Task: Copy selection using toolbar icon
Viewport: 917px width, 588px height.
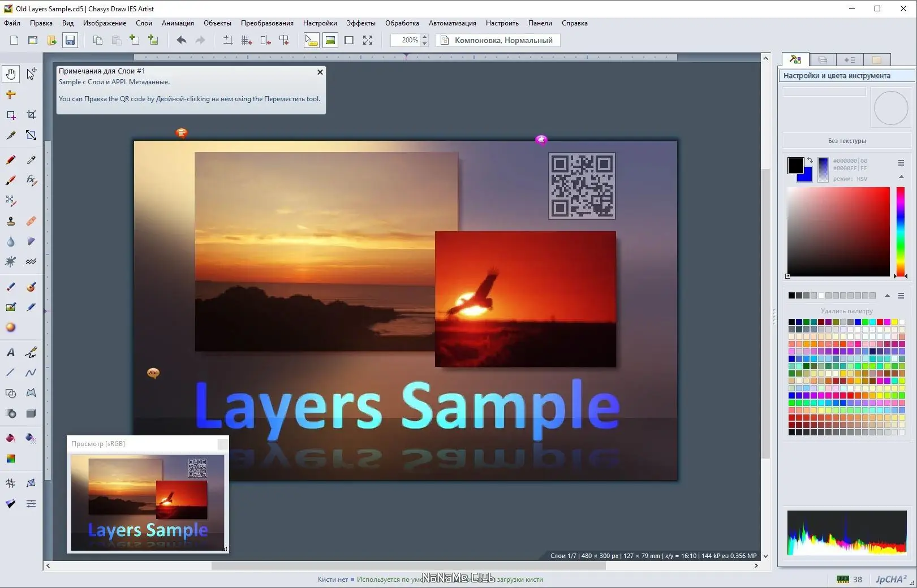Action: click(x=98, y=40)
